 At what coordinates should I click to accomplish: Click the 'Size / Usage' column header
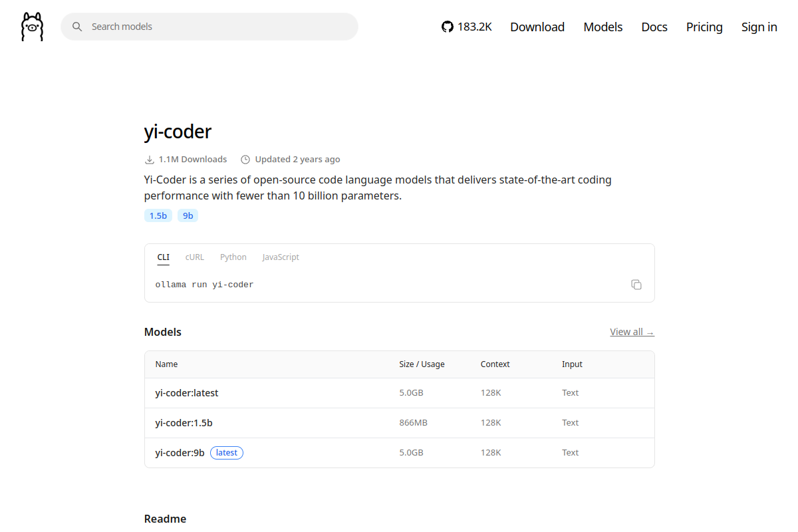pos(422,364)
